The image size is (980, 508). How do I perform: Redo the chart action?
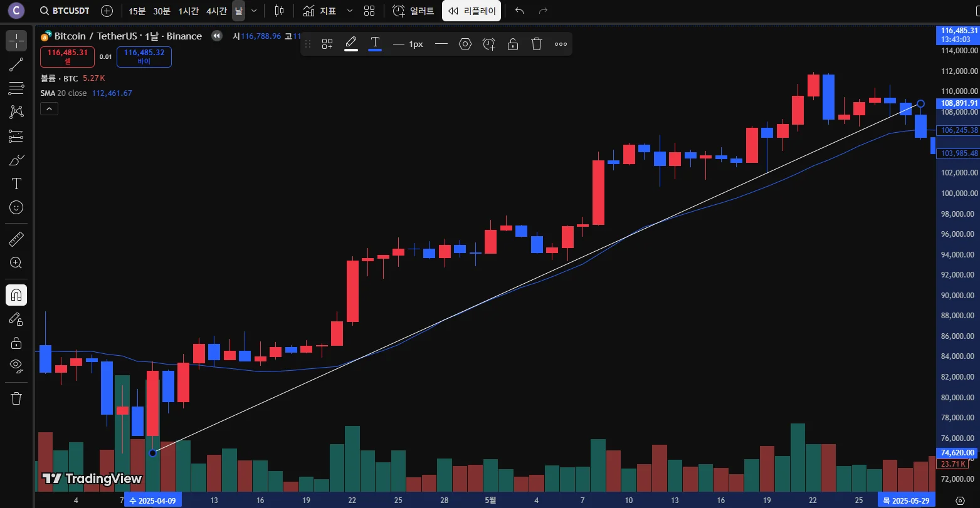pyautogui.click(x=543, y=11)
